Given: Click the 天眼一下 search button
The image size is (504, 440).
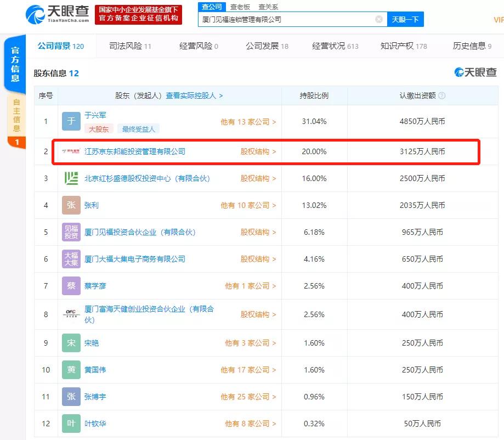Looking at the screenshot, I should [x=405, y=19].
